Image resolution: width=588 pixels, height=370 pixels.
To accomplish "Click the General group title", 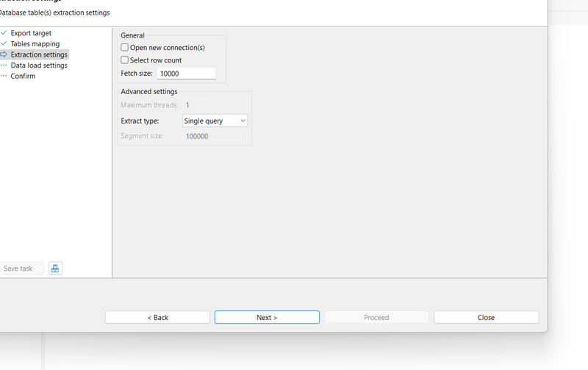I will click(x=132, y=35).
